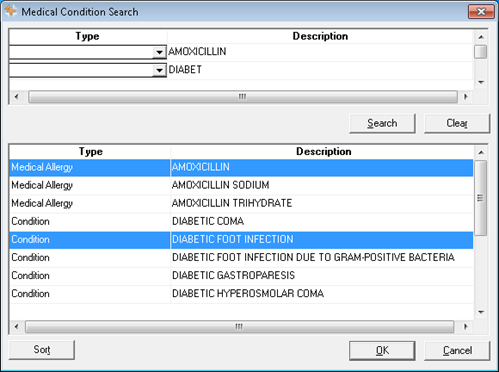
Task: Cancel the medical condition search dialog
Action: click(457, 350)
